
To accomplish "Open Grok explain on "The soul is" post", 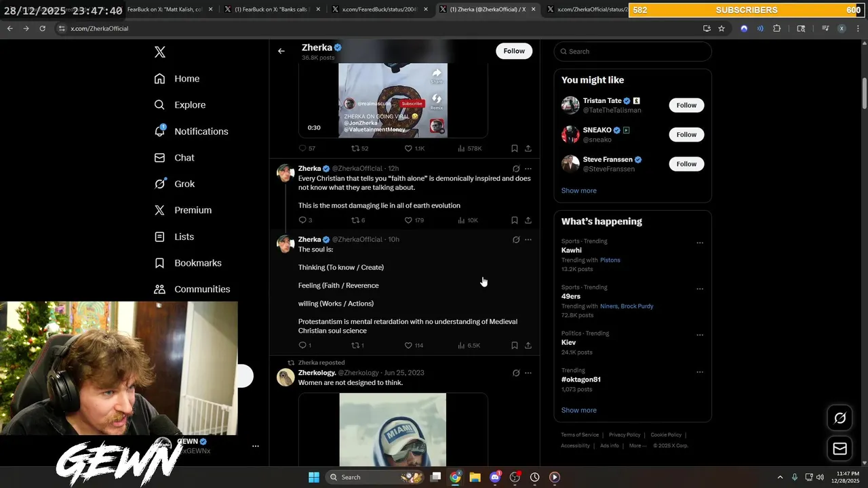I will point(516,240).
